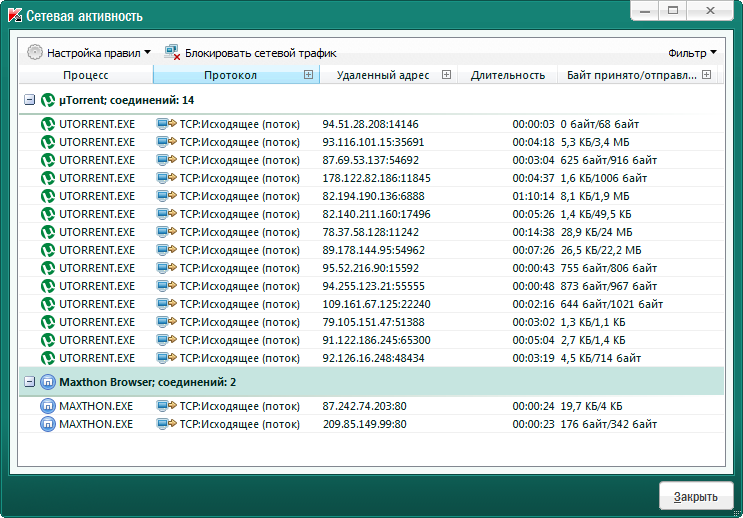Expand the Удаленный адрес column plus button
The width and height of the screenshot is (743, 518).
point(446,75)
